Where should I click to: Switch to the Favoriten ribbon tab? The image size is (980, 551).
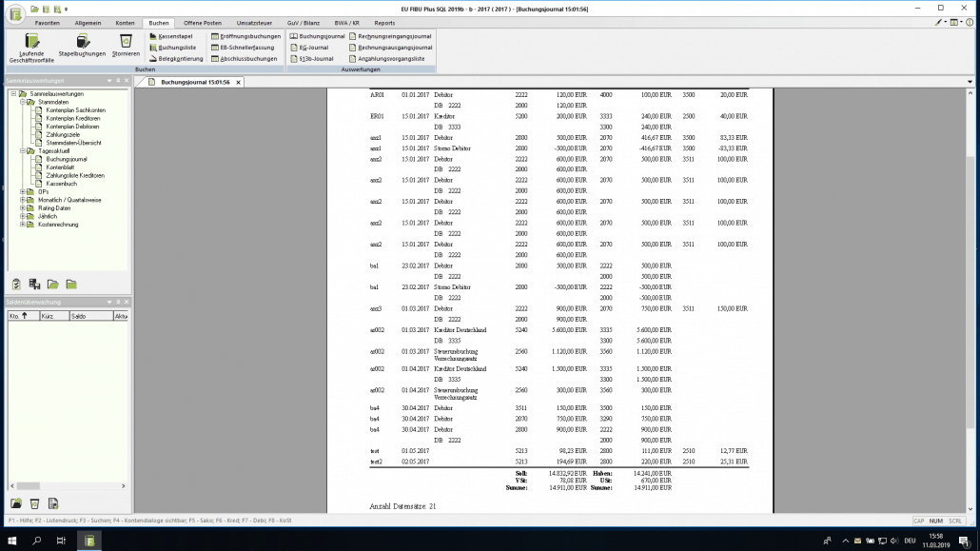point(47,23)
